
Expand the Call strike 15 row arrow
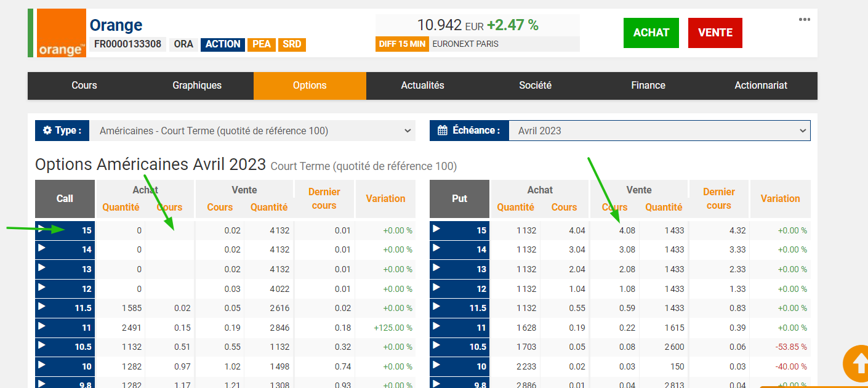tap(41, 229)
